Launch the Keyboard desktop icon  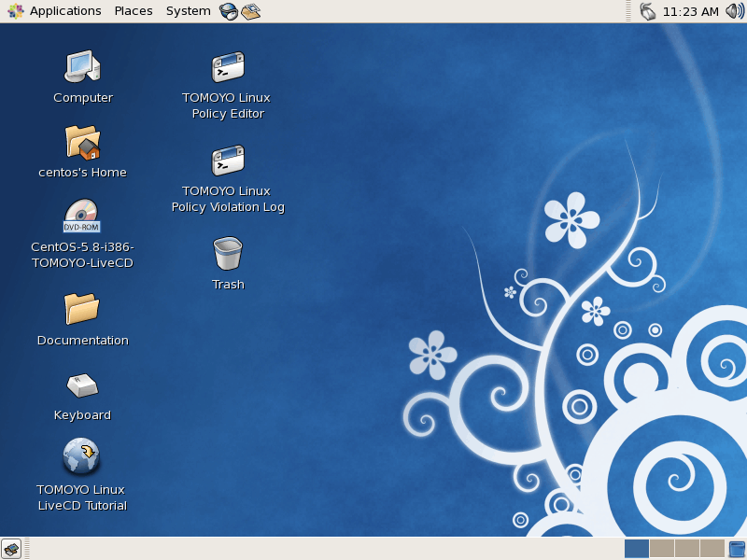(x=82, y=385)
